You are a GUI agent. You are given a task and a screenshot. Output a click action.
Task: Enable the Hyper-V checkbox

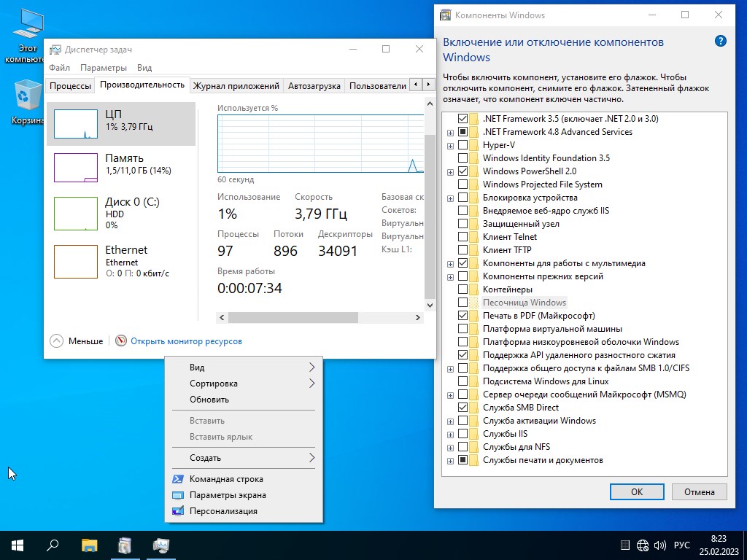(462, 145)
